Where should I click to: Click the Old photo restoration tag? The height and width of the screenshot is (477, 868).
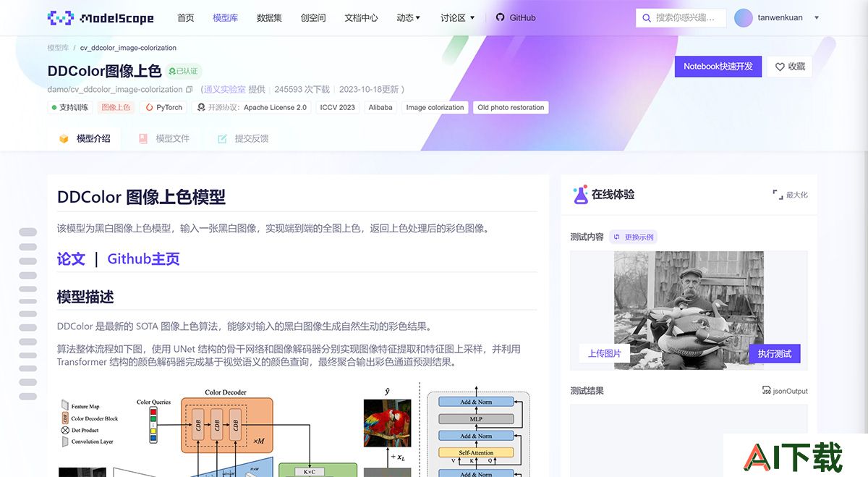pos(511,107)
